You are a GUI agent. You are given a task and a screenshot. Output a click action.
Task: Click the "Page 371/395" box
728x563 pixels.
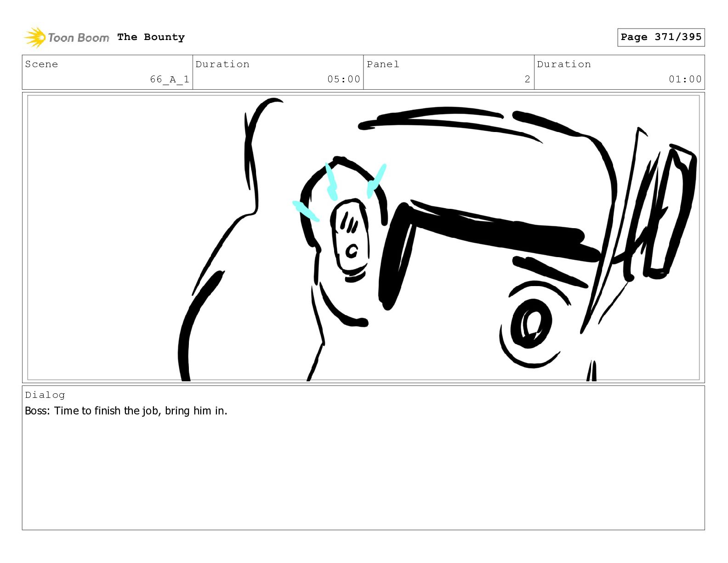point(661,37)
